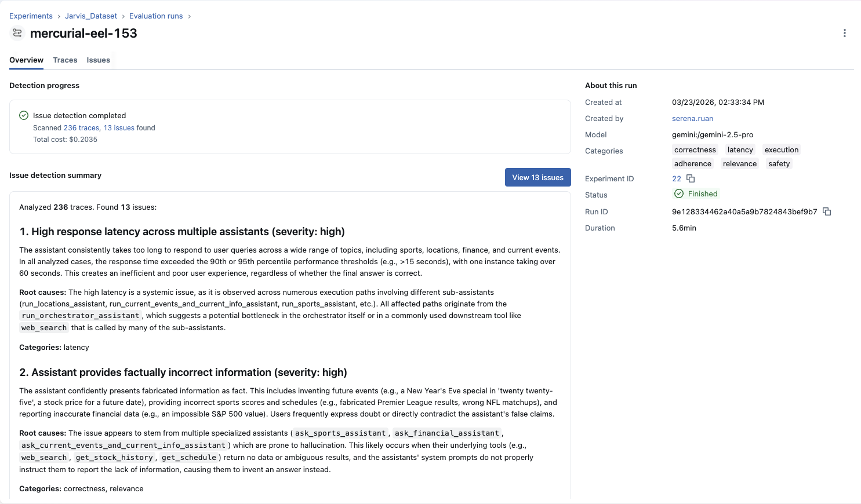
Task: Click the View 13 issues button
Action: [537, 177]
